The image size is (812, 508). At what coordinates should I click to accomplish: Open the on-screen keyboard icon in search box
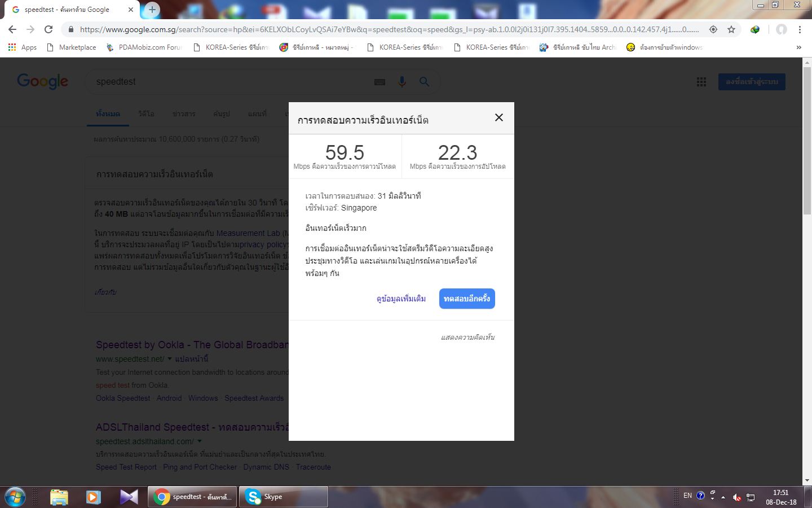[x=379, y=82]
